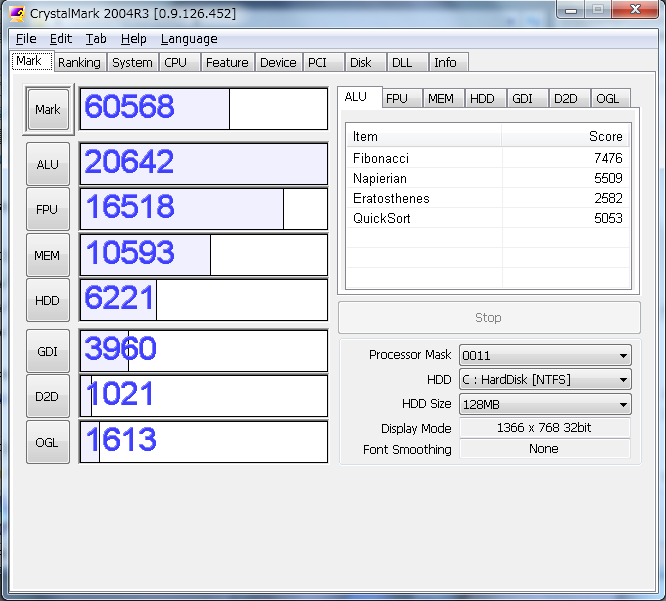Viewport: 666px width, 601px height.
Task: Click the Display Mode value 1366 x 768 32bit
Action: [x=545, y=427]
